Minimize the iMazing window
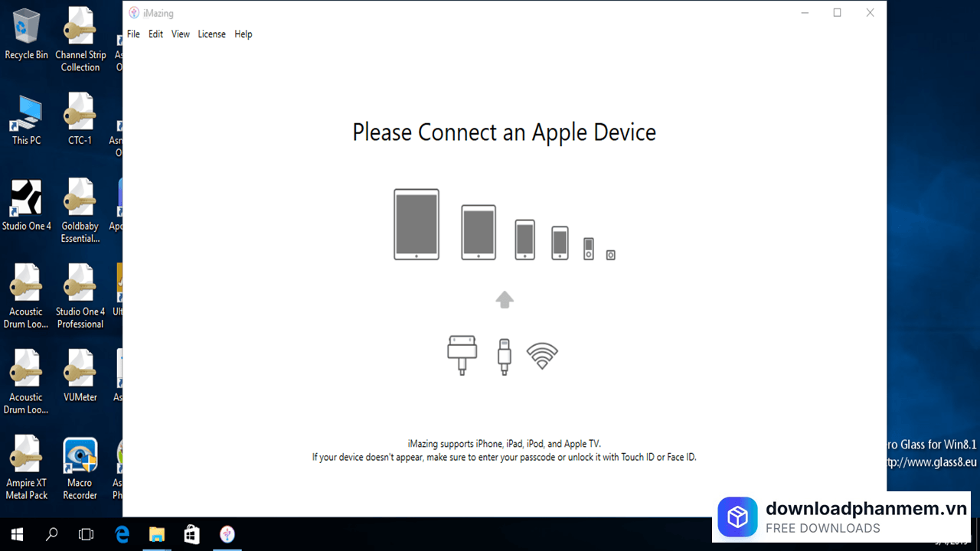 click(x=805, y=13)
